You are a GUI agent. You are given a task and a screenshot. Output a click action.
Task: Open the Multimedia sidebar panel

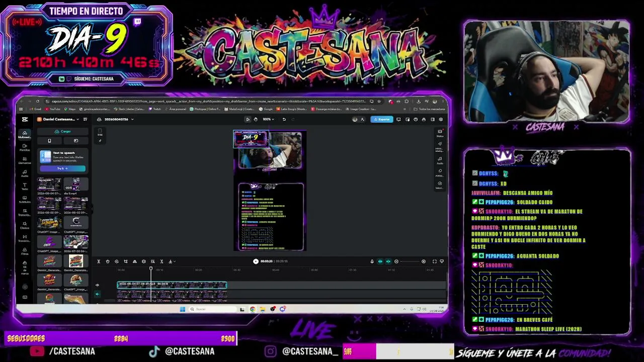click(x=24, y=134)
